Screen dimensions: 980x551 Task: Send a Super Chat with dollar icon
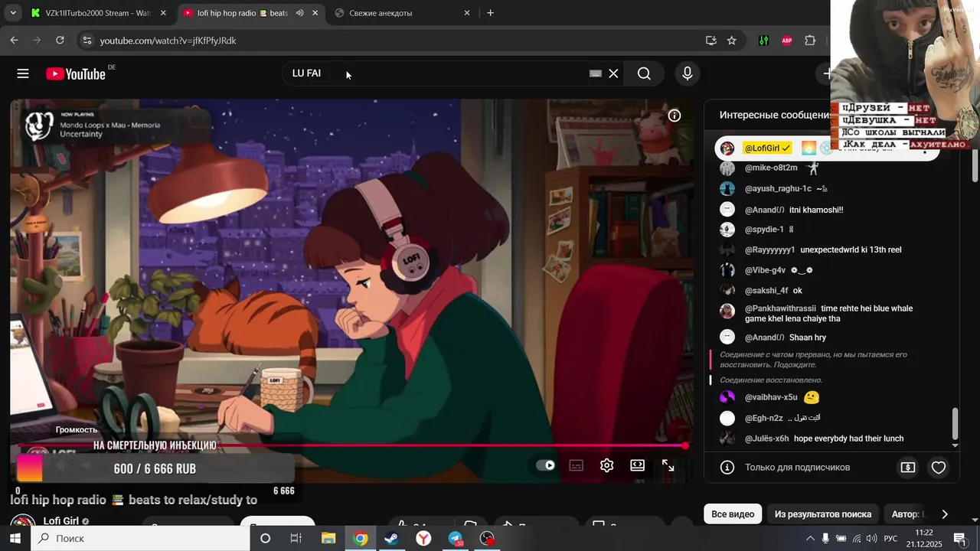pyautogui.click(x=908, y=467)
